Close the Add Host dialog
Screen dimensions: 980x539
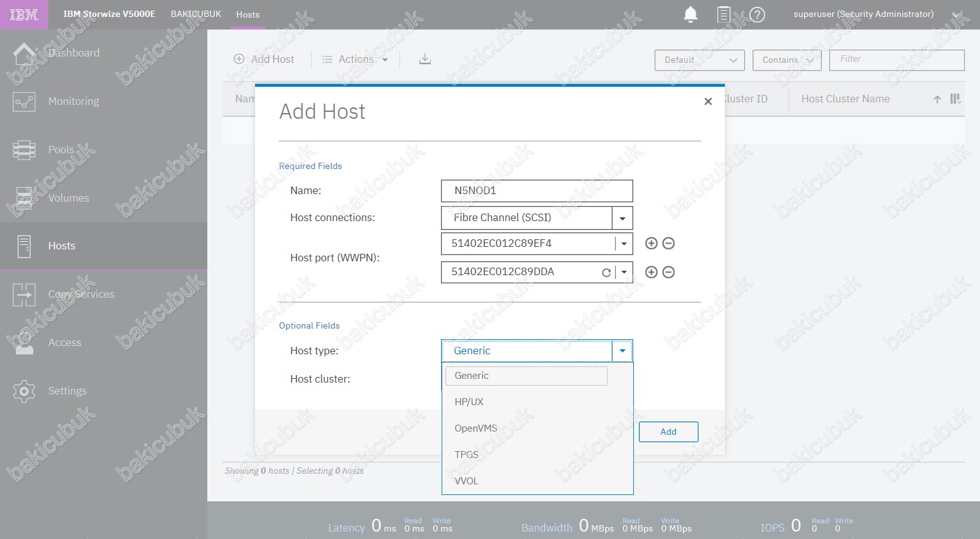[708, 101]
